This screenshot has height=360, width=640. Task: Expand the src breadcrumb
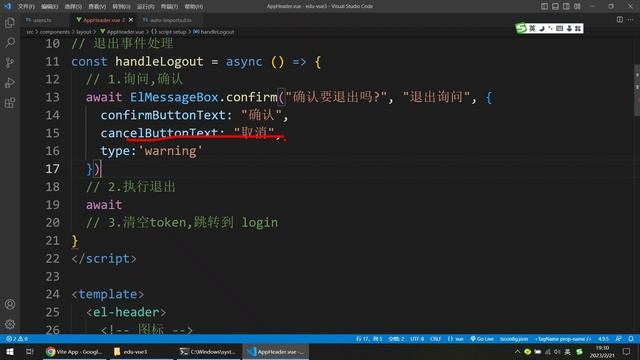click(x=30, y=32)
